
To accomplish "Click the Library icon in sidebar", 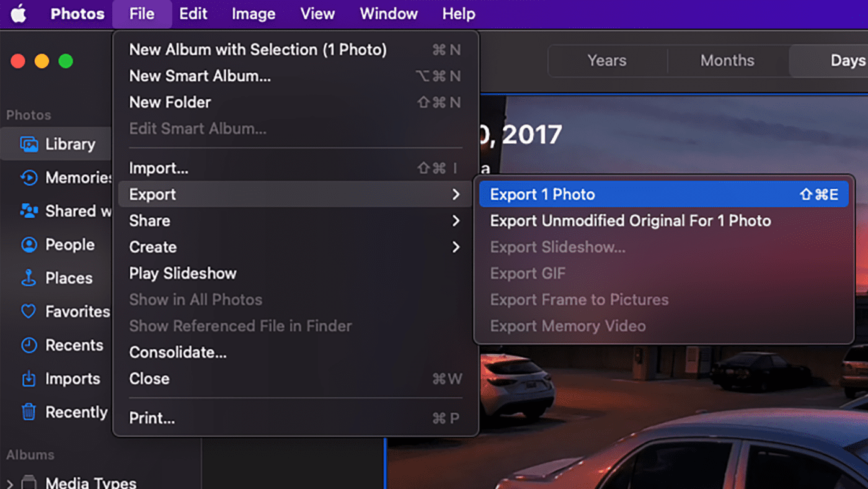I will point(29,145).
